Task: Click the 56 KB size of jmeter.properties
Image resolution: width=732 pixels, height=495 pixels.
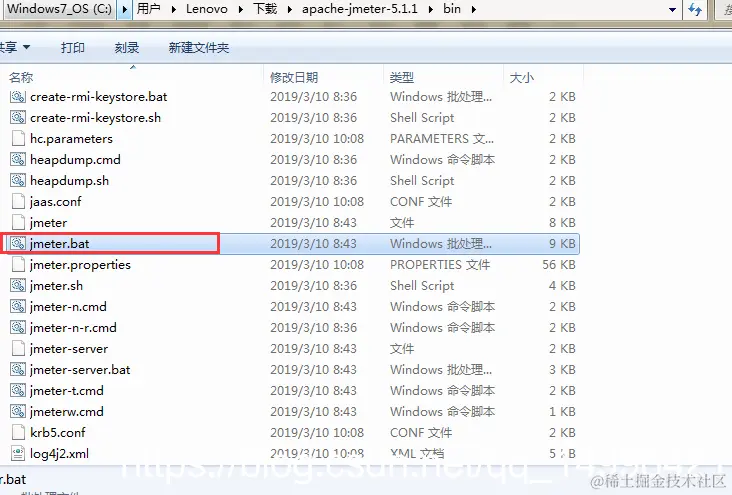Action: [x=559, y=265]
